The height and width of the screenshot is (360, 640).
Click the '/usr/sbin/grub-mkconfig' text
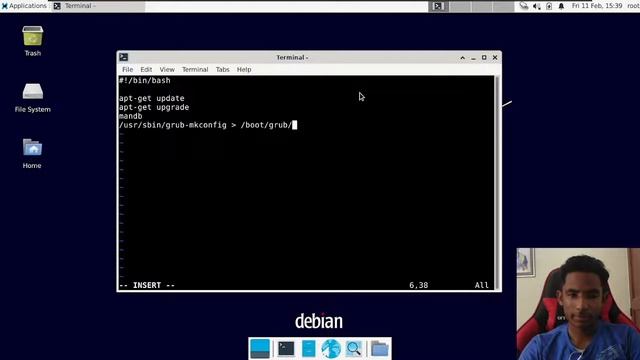pos(173,125)
